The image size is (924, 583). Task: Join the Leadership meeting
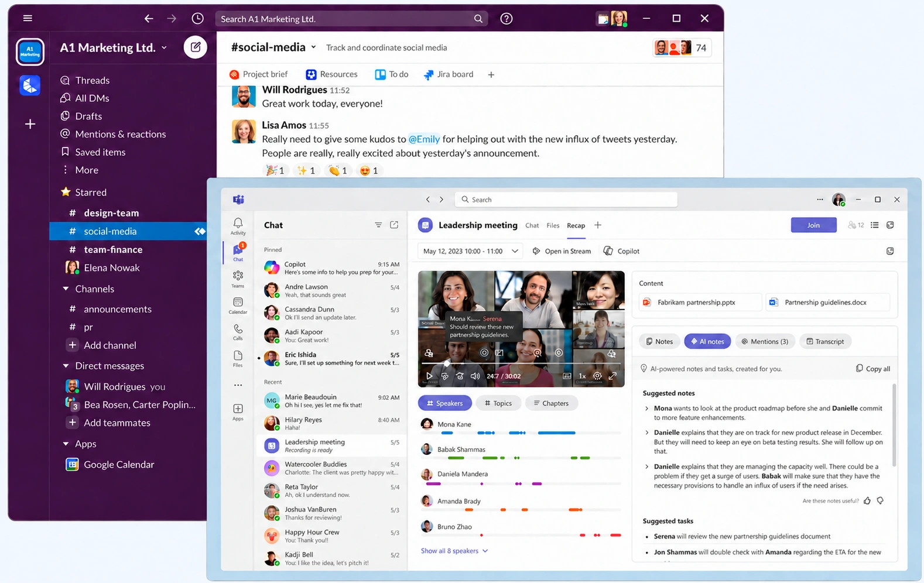(x=813, y=225)
